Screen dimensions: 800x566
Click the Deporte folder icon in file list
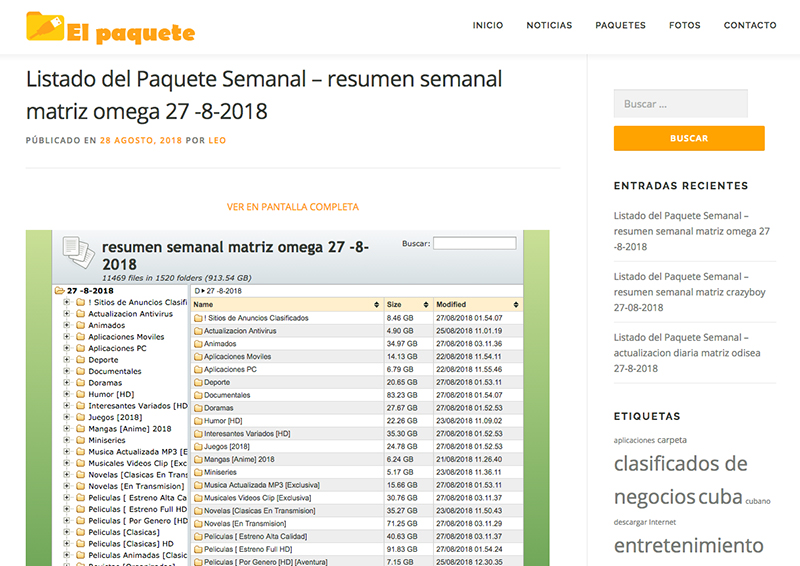click(x=198, y=382)
